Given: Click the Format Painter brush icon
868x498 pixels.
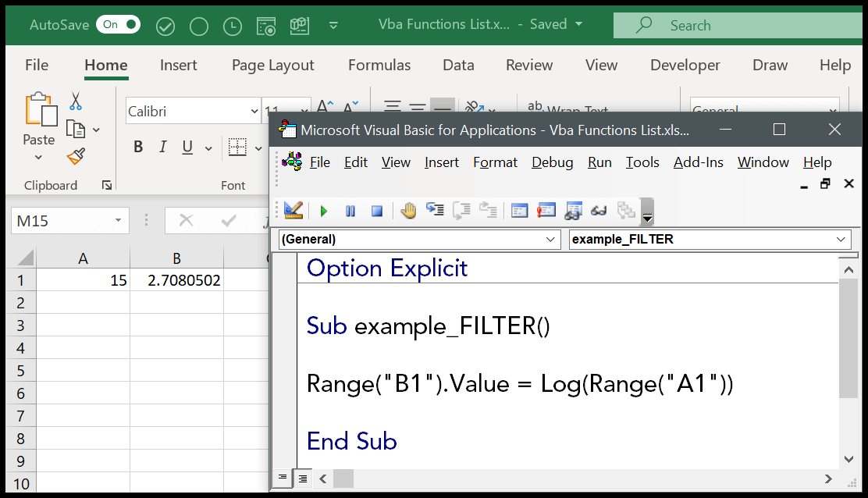Looking at the screenshot, I should [76, 157].
